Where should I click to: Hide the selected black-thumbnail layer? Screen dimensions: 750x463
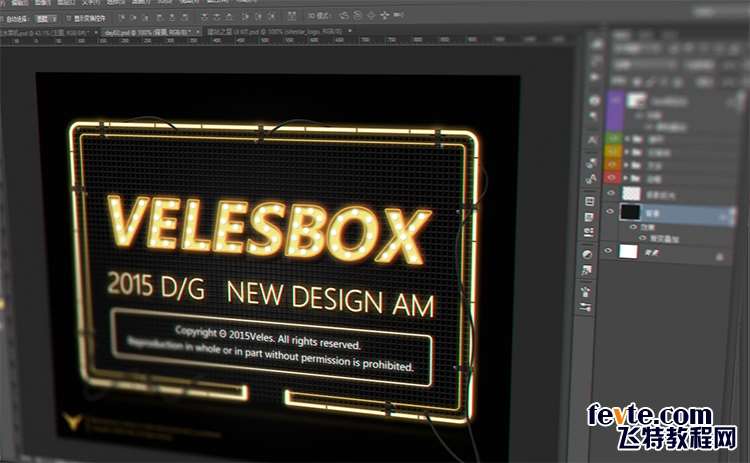click(610, 211)
